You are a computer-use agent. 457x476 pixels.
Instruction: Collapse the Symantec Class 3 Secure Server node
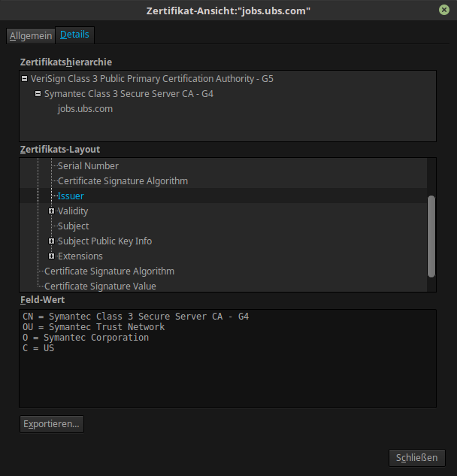pyautogui.click(x=38, y=94)
